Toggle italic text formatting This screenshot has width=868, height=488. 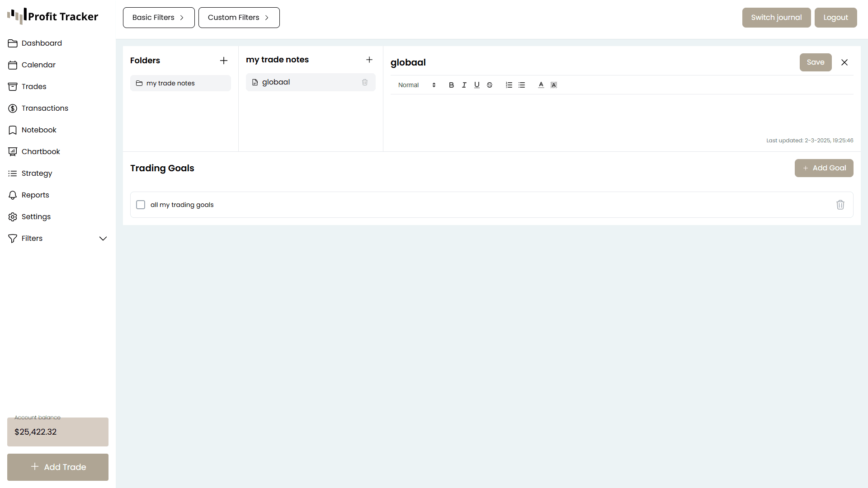[x=464, y=85]
